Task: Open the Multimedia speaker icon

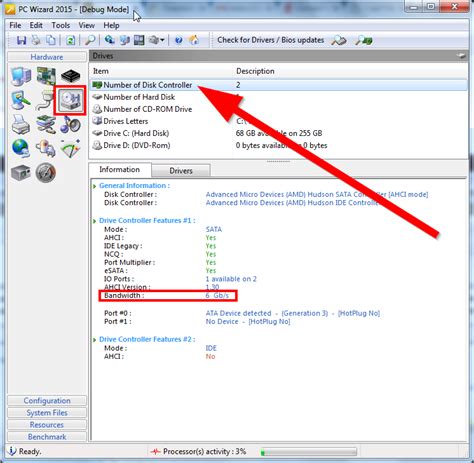Action: click(70, 125)
